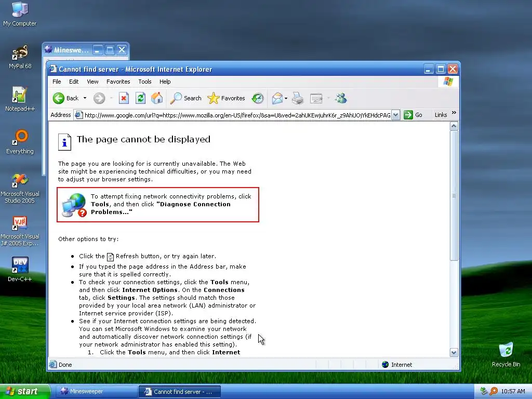Image resolution: width=532 pixels, height=399 pixels.
Task: Select the Dev-C++ desktop icon
Action: (20, 270)
